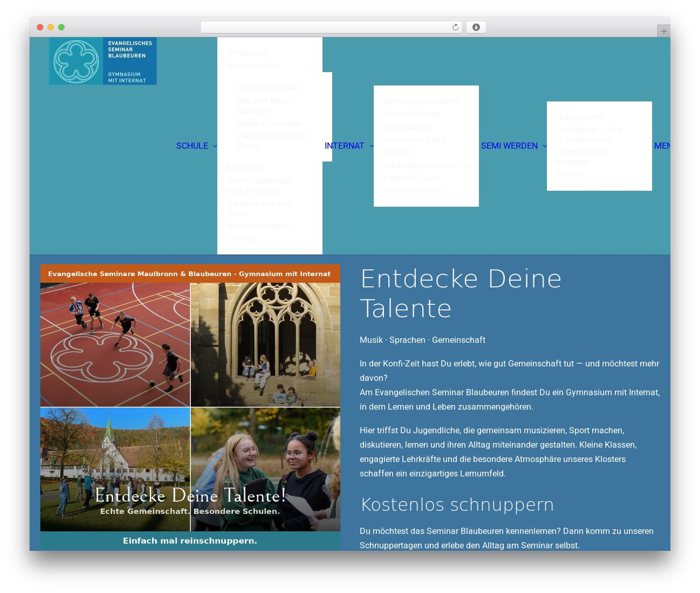Open Kosten submenu link
The height and width of the screenshot is (593, 700).
click(x=570, y=175)
